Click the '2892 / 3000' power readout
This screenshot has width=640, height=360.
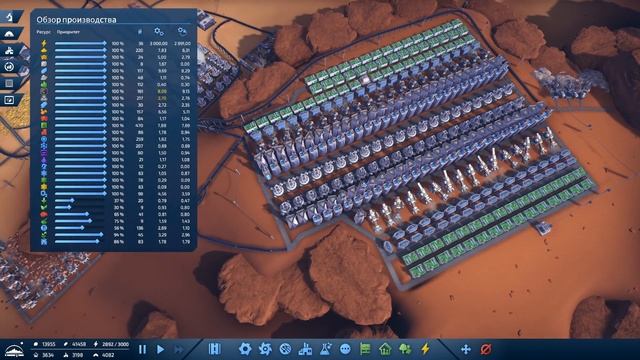coord(116,344)
